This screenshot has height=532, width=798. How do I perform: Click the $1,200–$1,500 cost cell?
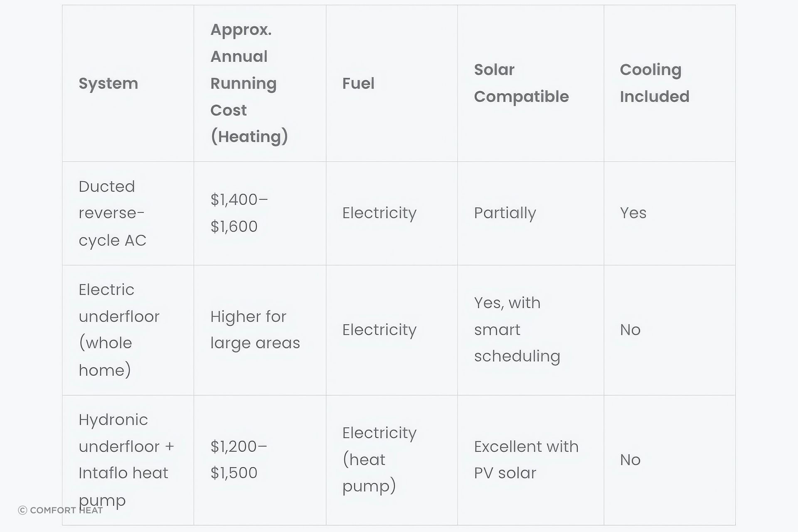[x=260, y=460]
